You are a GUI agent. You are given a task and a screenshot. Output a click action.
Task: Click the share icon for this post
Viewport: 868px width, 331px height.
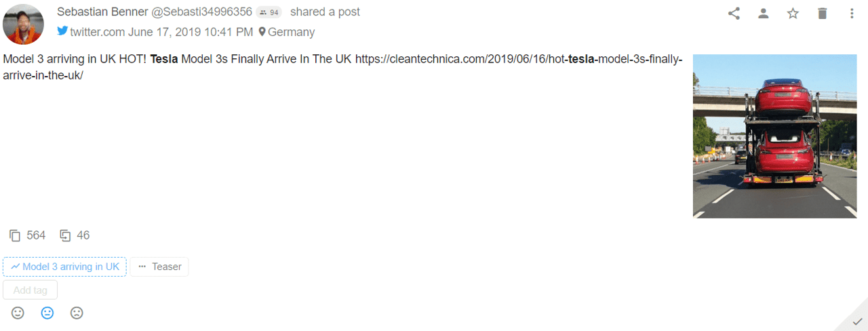[x=734, y=14]
